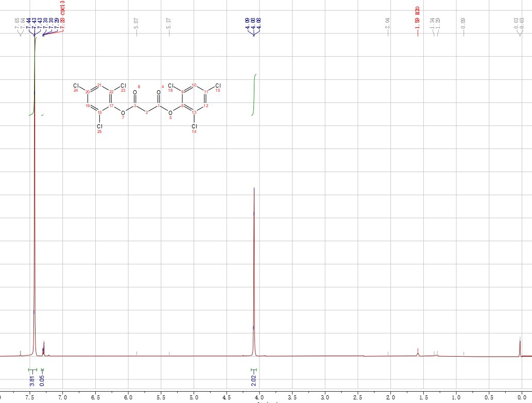Select the 5.37 ppm peak label
The width and height of the screenshot is (532, 403).
pos(169,23)
